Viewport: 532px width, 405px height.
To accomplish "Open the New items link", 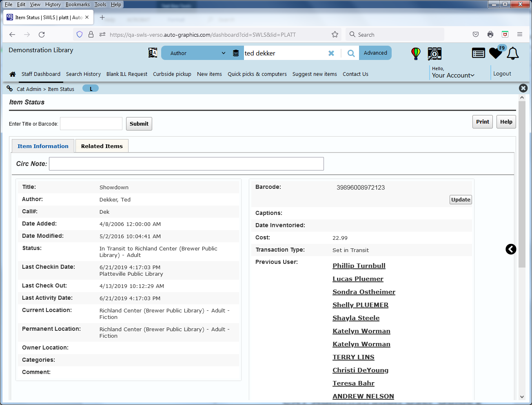I will coord(209,74).
